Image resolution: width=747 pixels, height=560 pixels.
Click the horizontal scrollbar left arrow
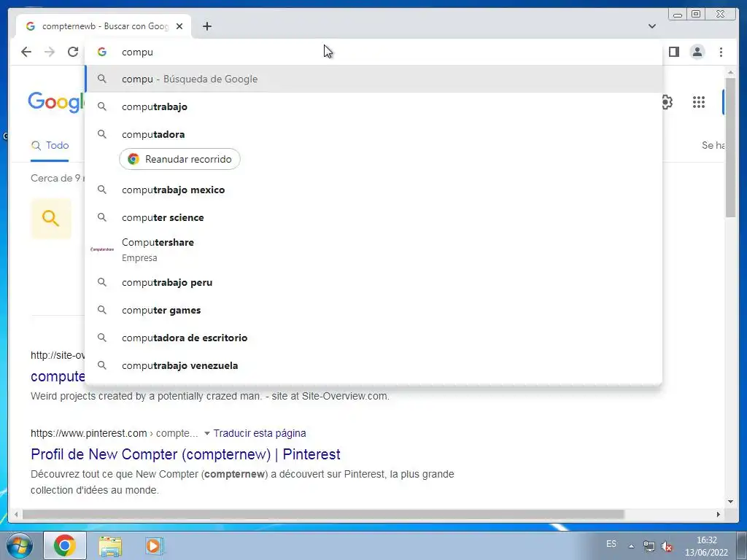(16, 514)
